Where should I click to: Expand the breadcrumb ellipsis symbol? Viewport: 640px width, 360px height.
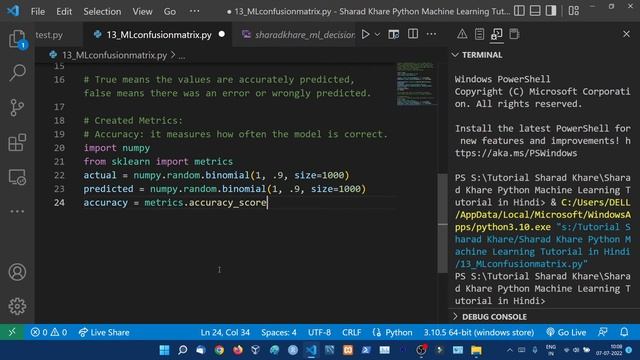(182, 56)
